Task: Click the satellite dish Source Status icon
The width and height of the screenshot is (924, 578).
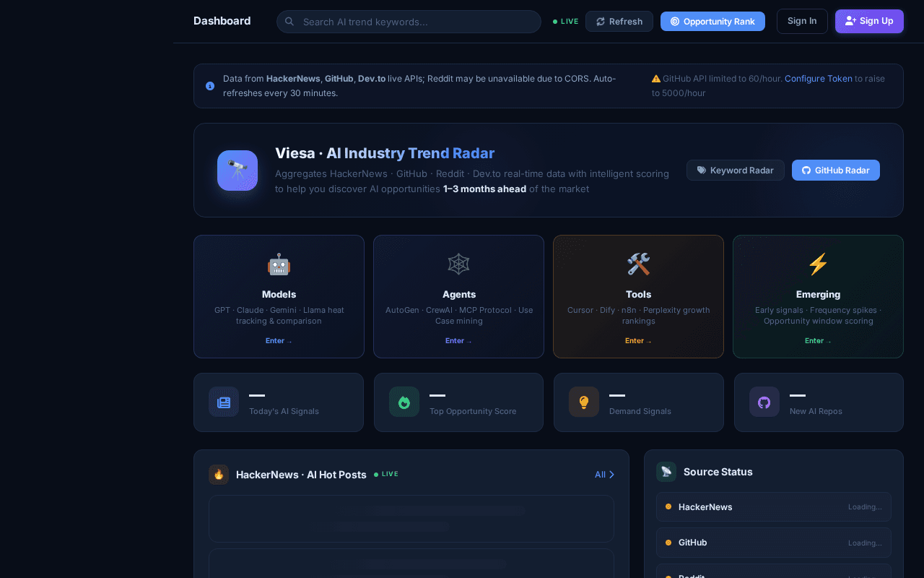Action: coord(666,472)
